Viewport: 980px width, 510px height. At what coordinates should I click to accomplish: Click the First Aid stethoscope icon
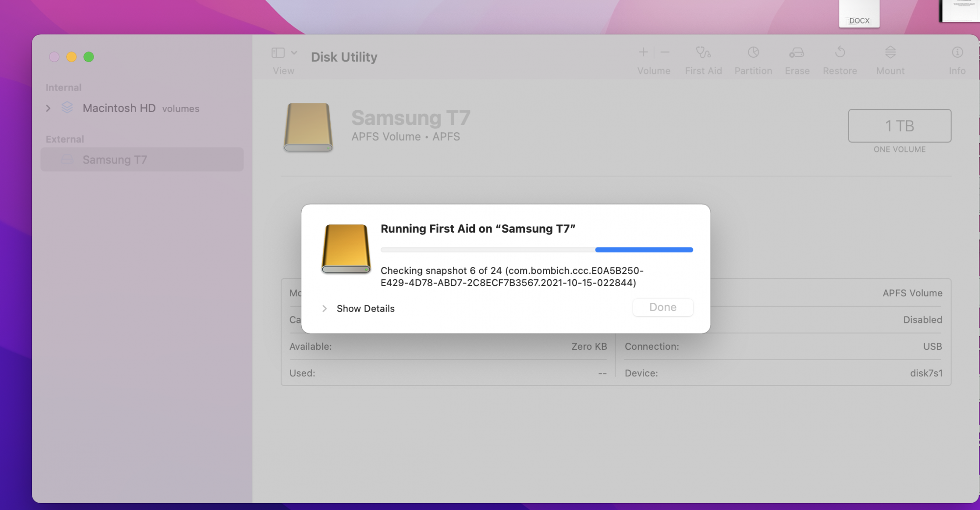[703, 52]
